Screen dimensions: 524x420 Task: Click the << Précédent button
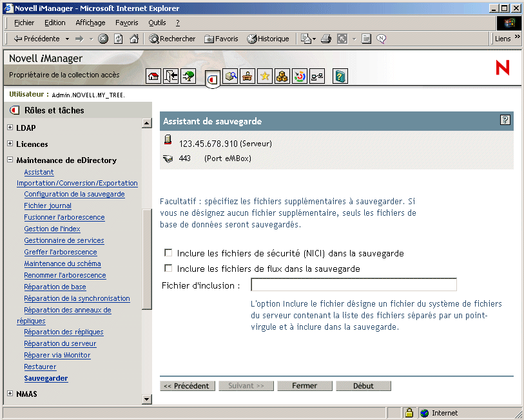[x=187, y=386]
